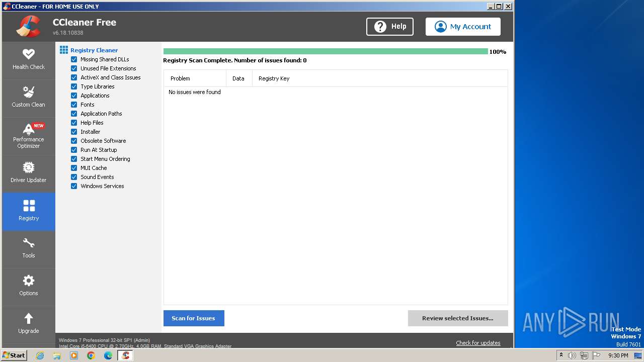644x362 pixels.
Task: Click the taskbar clock showing 9:30 PM
Action: [x=618, y=355]
